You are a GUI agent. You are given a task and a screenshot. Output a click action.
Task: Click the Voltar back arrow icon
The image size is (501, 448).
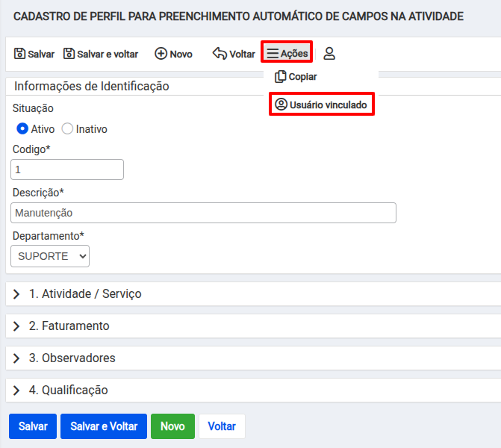coord(220,53)
